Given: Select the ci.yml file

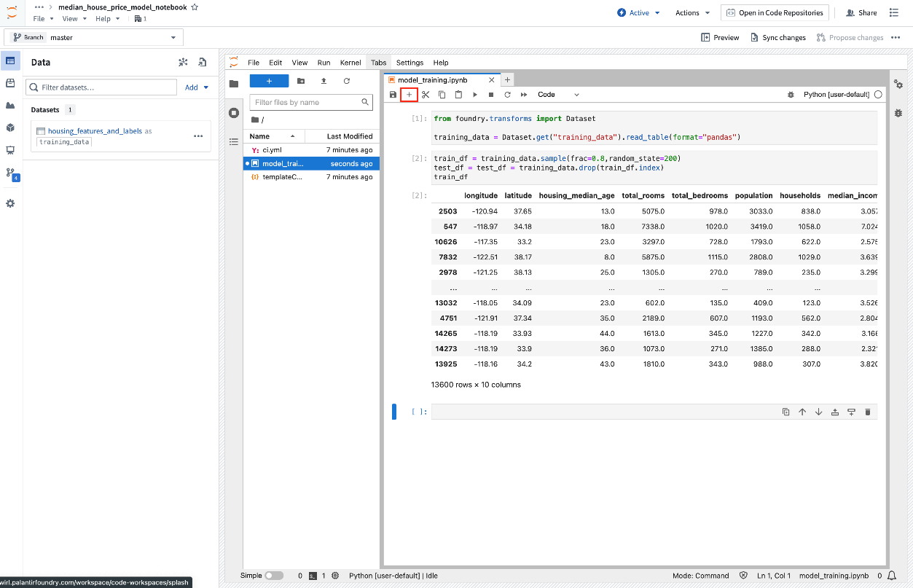Looking at the screenshot, I should click(310, 150).
